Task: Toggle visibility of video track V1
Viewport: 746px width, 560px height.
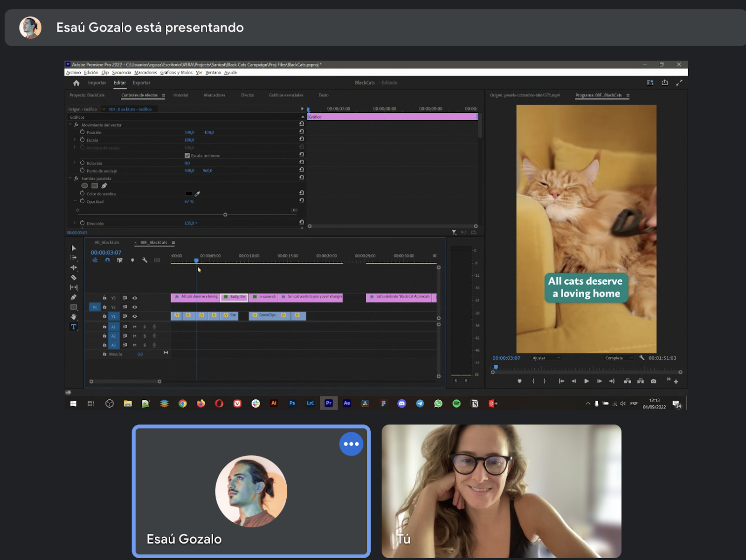Action: (135, 316)
